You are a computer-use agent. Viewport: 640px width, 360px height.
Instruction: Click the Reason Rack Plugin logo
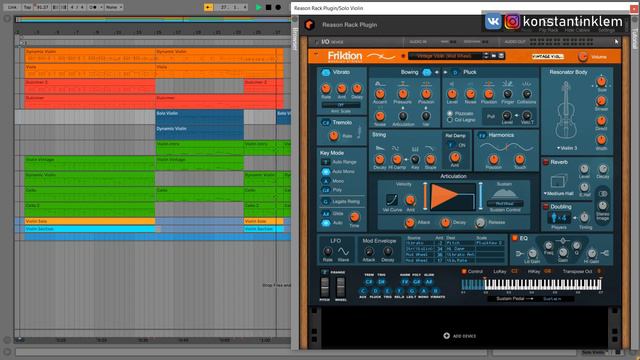pyautogui.click(x=310, y=25)
